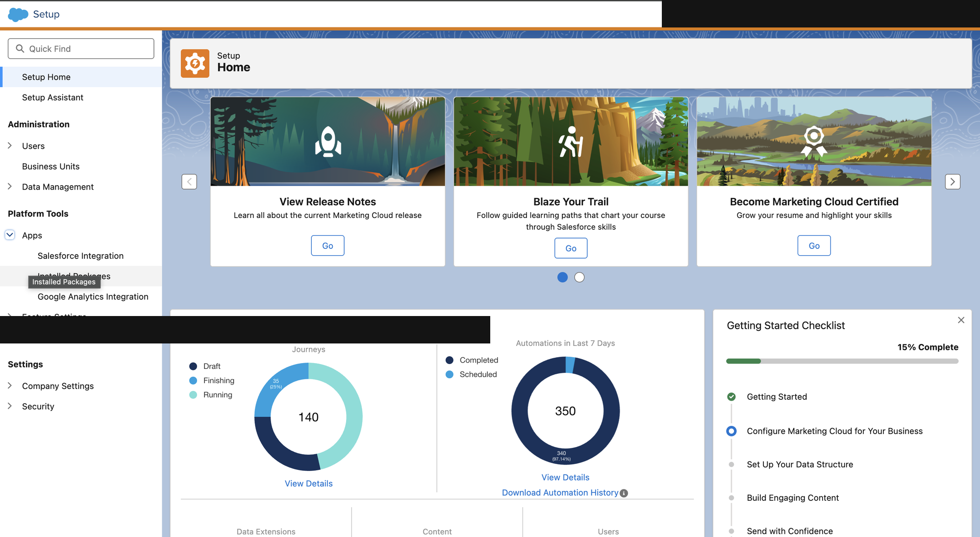
Task: Click the gray dot for Build Engaging Content
Action: click(731, 498)
